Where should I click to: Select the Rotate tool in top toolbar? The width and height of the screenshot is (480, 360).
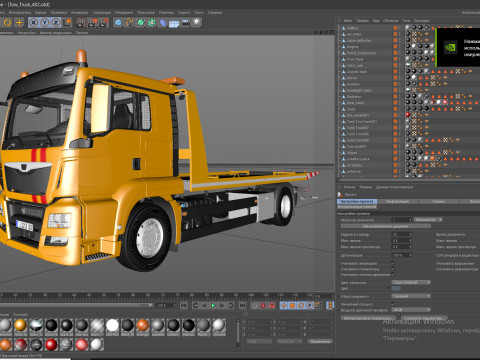click(7, 23)
